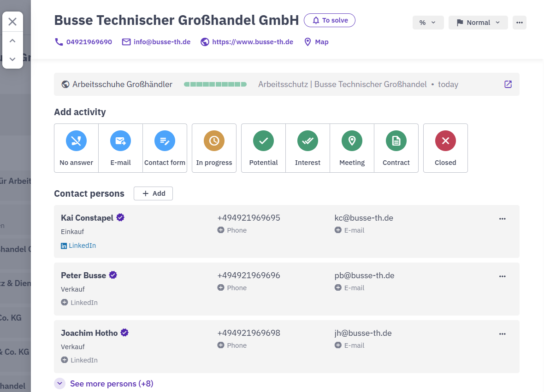Click the To solve status badge
The height and width of the screenshot is (392, 544).
(x=330, y=20)
